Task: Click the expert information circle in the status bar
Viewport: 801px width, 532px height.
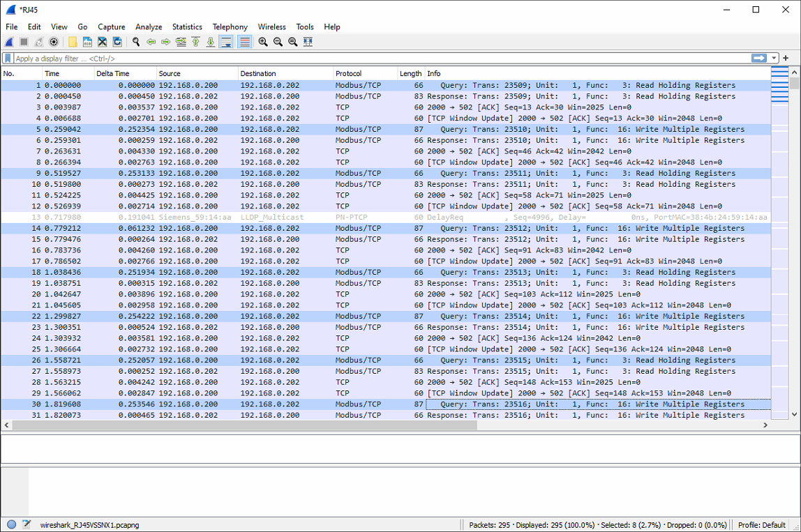Action: [x=11, y=524]
